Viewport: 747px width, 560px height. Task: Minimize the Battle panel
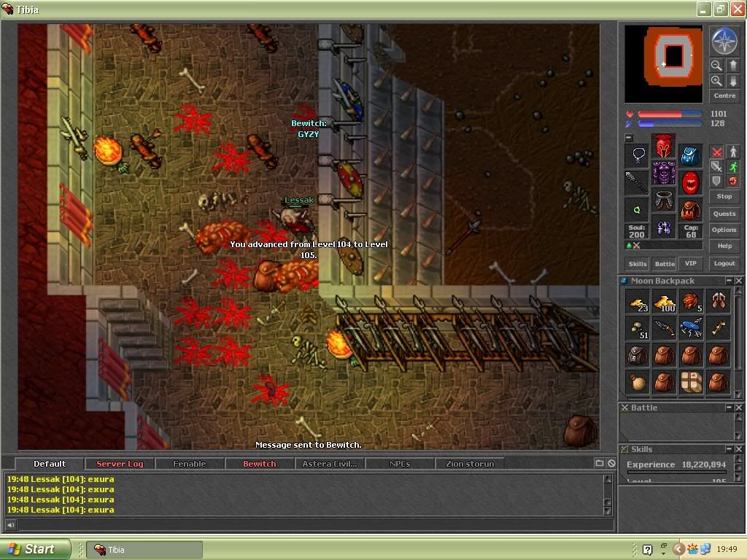pyautogui.click(x=729, y=408)
